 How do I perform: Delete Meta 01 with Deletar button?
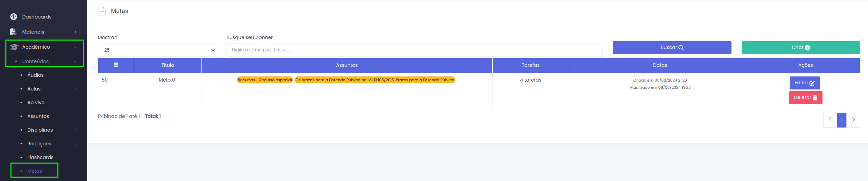click(805, 98)
